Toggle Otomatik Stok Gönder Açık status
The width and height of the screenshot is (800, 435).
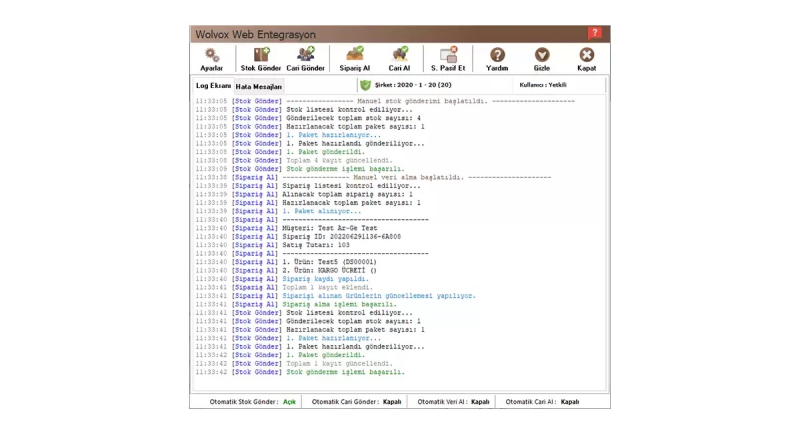click(289, 402)
